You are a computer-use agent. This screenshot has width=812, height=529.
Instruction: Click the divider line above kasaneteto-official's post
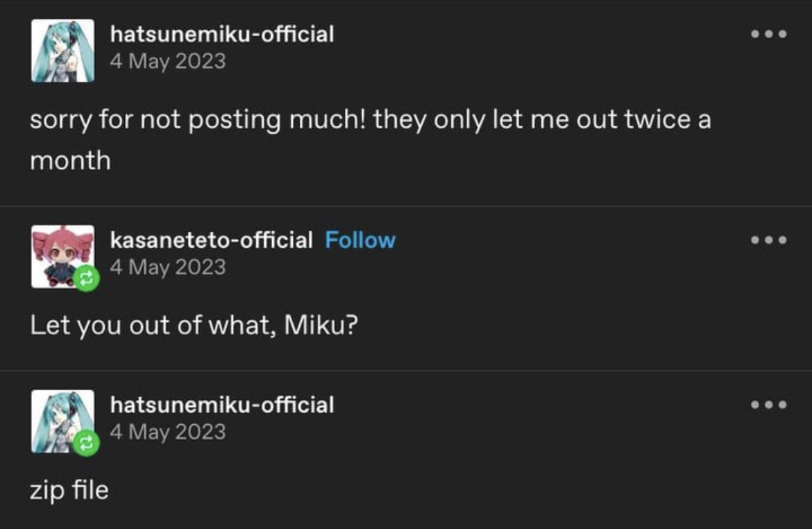[406, 205]
